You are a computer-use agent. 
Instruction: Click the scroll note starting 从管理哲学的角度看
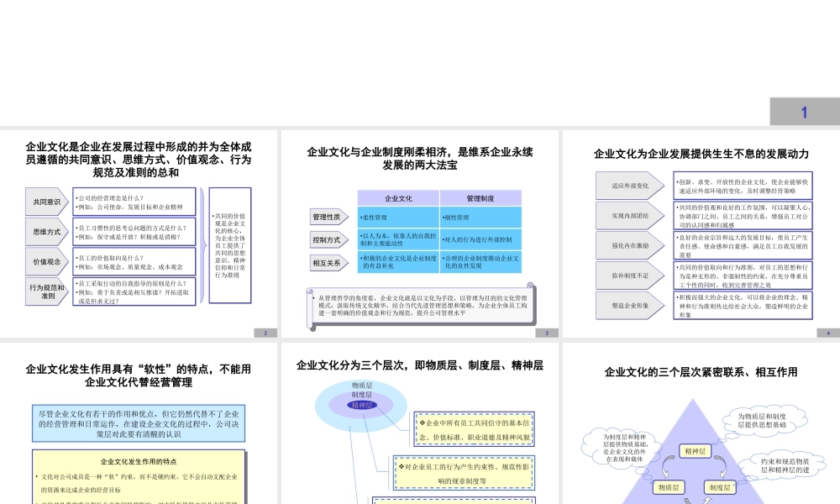[x=421, y=305]
